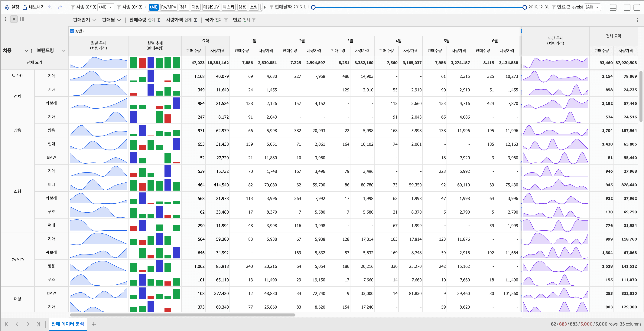Select the pivot crosshair view icon
The height and width of the screenshot is (331, 644).
pos(14,19)
